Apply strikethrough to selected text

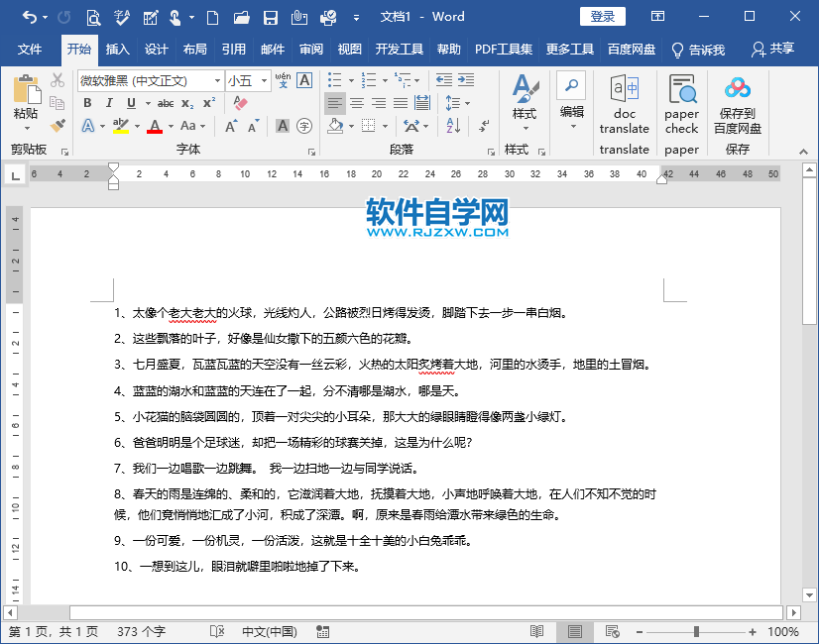(x=166, y=102)
